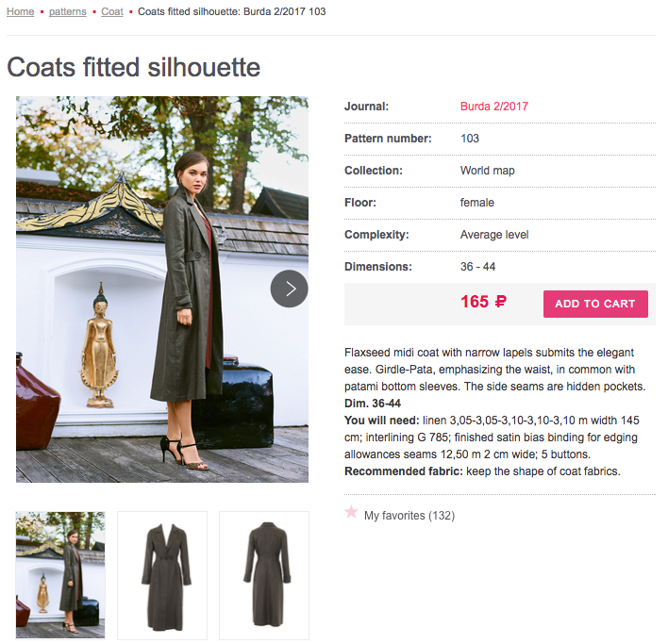668x644 pixels.
Task: Click the 165 ₽ price
Action: pos(483,302)
